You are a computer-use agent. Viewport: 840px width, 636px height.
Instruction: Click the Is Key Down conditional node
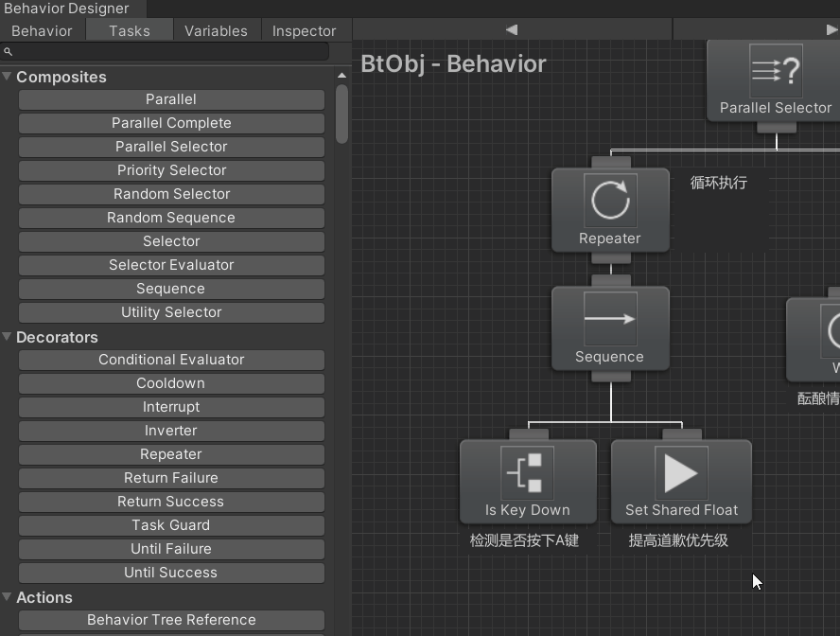pos(528,481)
